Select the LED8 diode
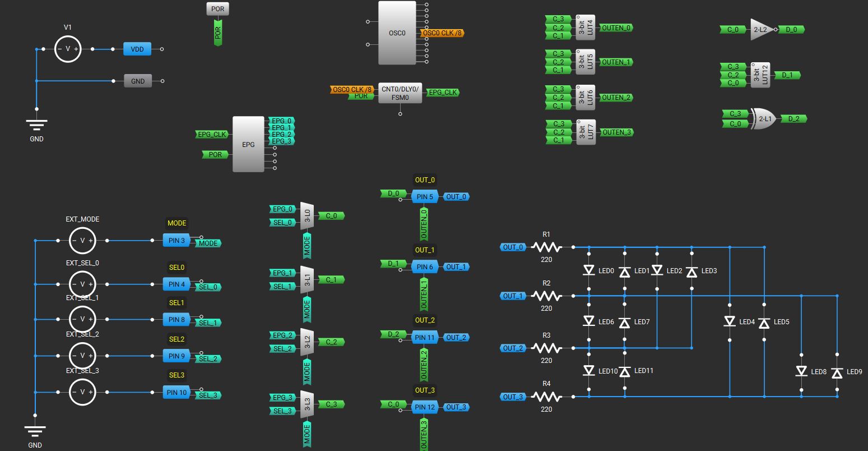Image resolution: width=868 pixels, height=451 pixels. click(801, 372)
